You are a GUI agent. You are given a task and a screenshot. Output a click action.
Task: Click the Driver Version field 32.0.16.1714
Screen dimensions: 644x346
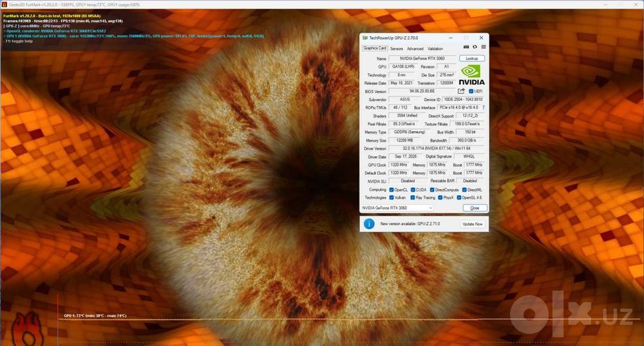(x=437, y=149)
